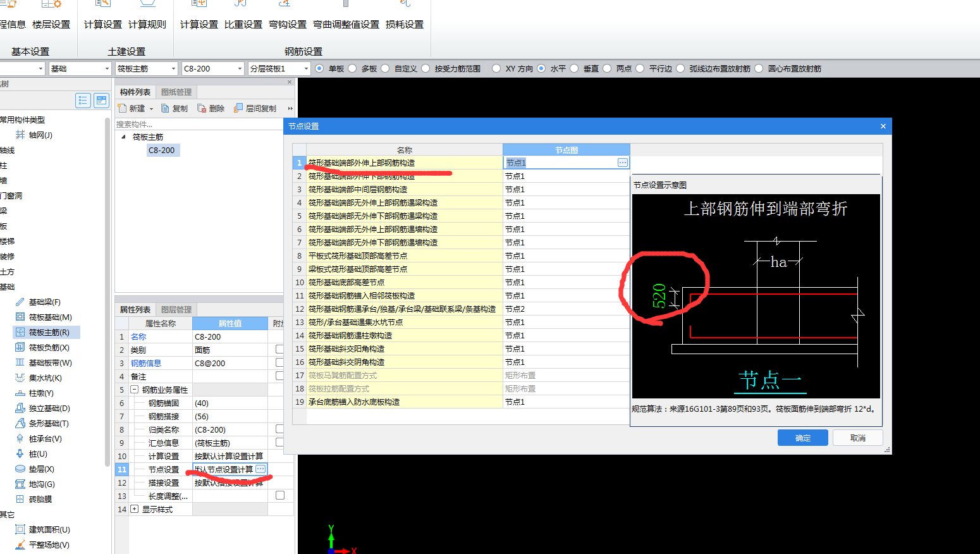This screenshot has height=554, width=980.
Task: Select 基础梁(F) icon in the tree
Action: tap(20, 302)
